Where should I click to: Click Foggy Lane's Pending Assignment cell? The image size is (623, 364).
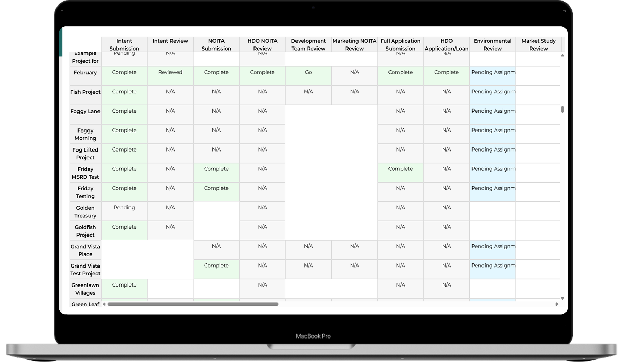coord(492,115)
